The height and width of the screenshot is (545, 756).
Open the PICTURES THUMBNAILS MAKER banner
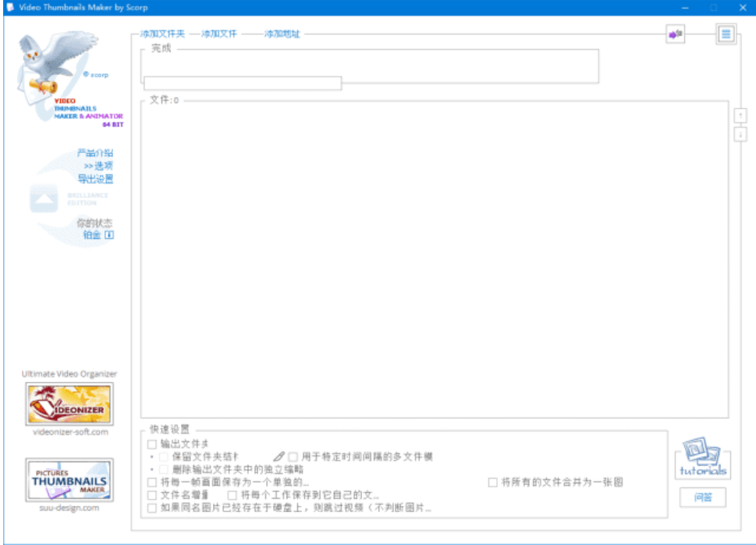[x=68, y=479]
